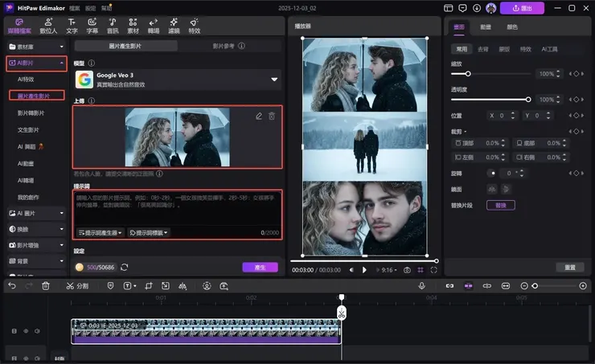Lock the first video track
Viewport: 595px width, 364px height.
[14, 331]
